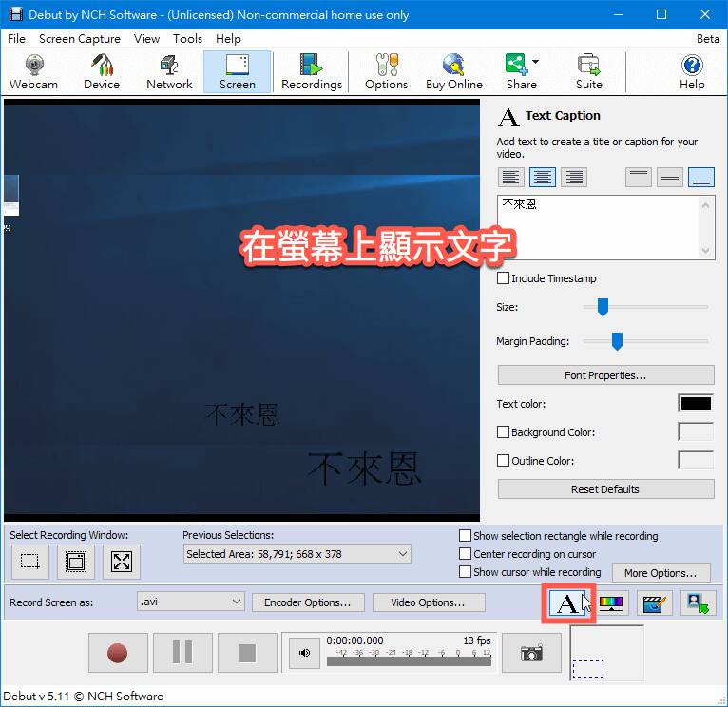Screen dimensions: 728x707
Task: Select the Network source icon
Action: pyautogui.click(x=169, y=72)
